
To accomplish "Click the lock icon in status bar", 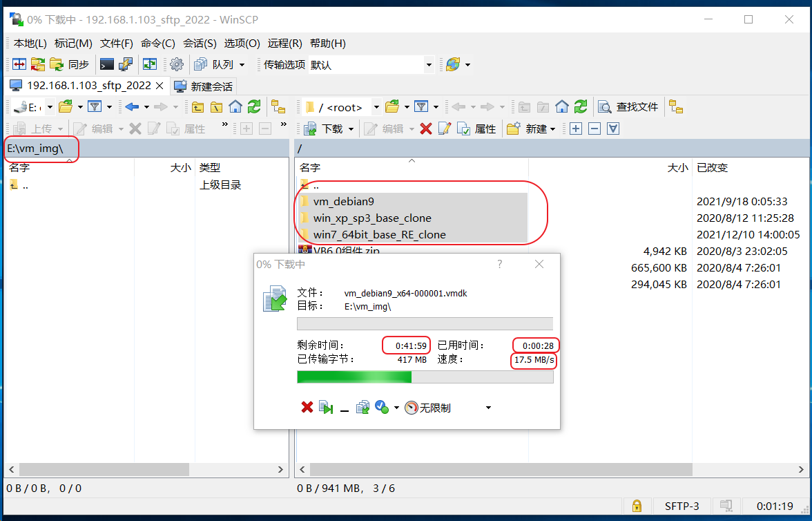I will pyautogui.click(x=637, y=506).
